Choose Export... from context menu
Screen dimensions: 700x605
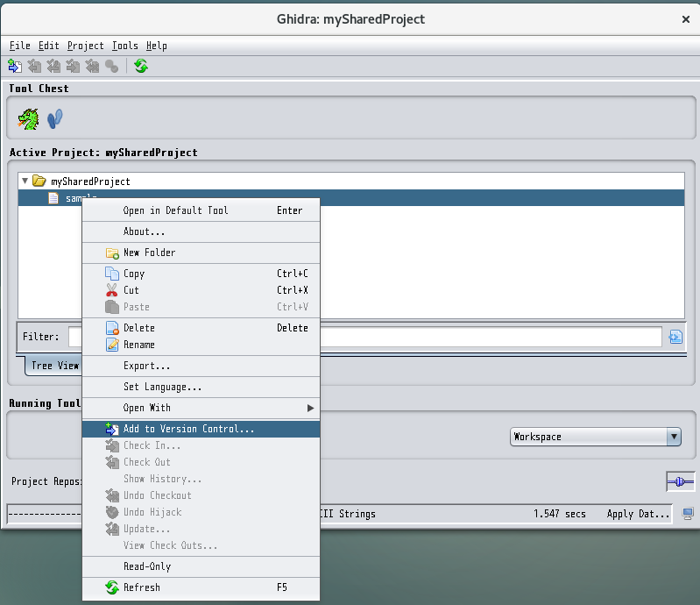pos(201,366)
